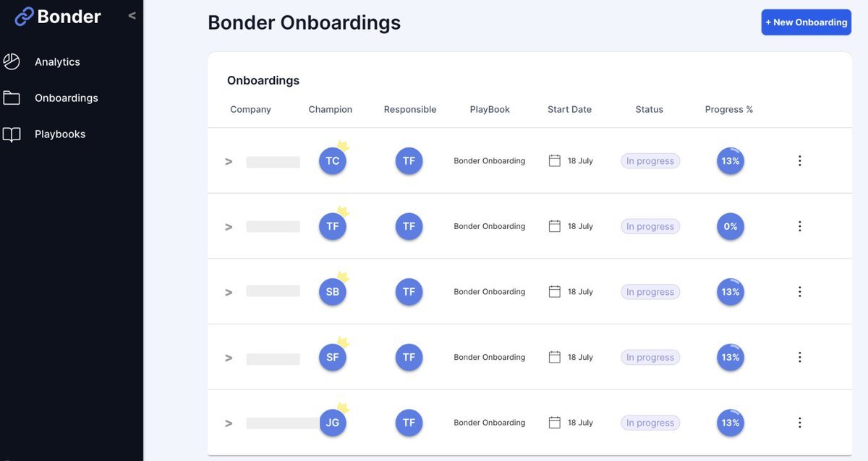Viewport: 868px width, 461px height.
Task: Click the + New Onboarding button
Action: point(806,22)
